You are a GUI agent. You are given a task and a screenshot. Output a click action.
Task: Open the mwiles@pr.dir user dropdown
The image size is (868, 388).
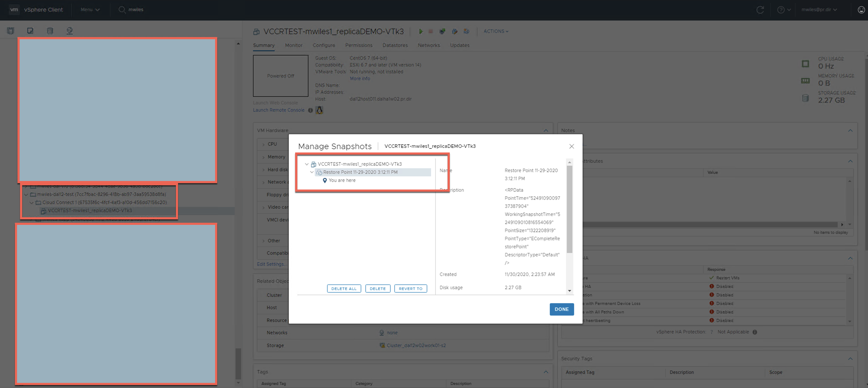pyautogui.click(x=819, y=10)
